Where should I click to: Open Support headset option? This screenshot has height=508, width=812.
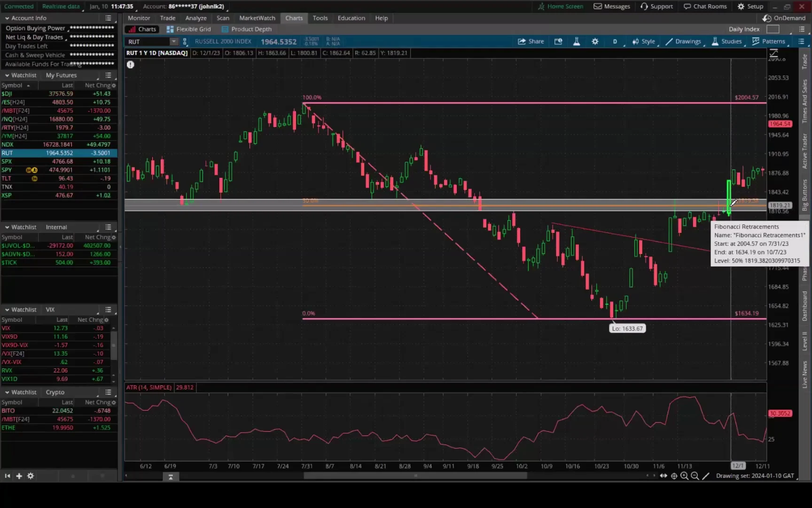click(x=656, y=7)
